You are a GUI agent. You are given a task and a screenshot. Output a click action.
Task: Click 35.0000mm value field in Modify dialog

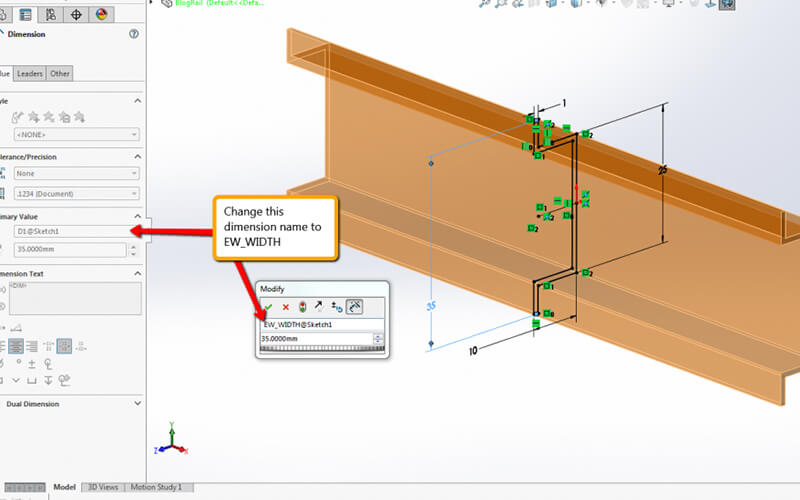click(316, 339)
